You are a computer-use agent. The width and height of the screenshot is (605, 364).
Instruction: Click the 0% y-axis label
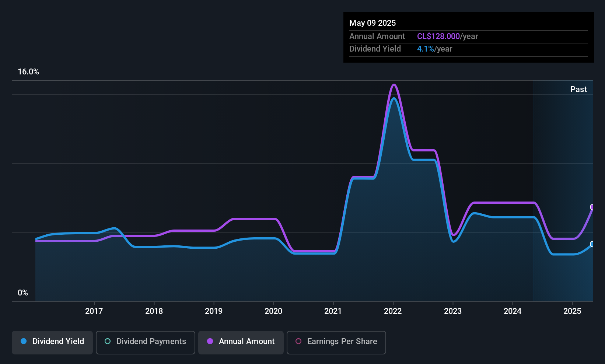pyautogui.click(x=23, y=293)
